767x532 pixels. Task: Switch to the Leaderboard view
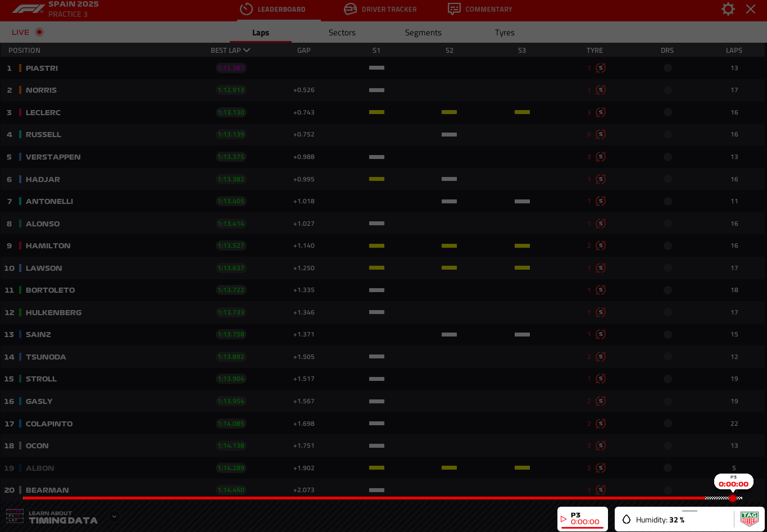click(273, 10)
